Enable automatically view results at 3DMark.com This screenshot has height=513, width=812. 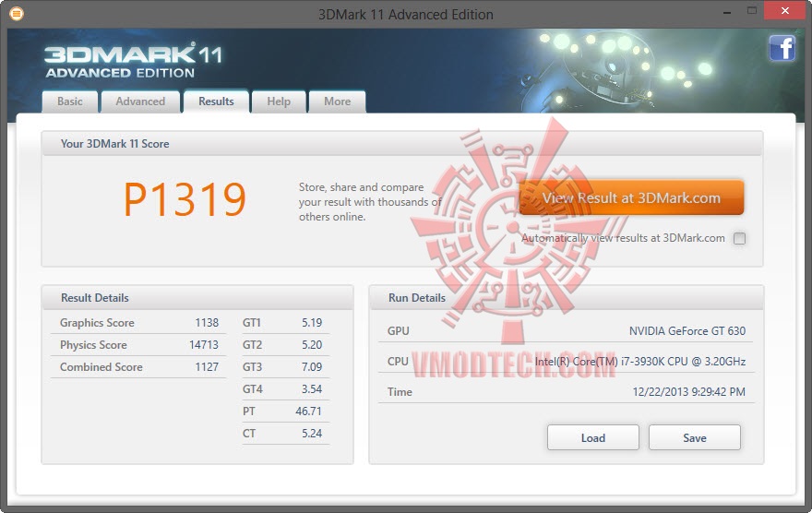pyautogui.click(x=739, y=238)
